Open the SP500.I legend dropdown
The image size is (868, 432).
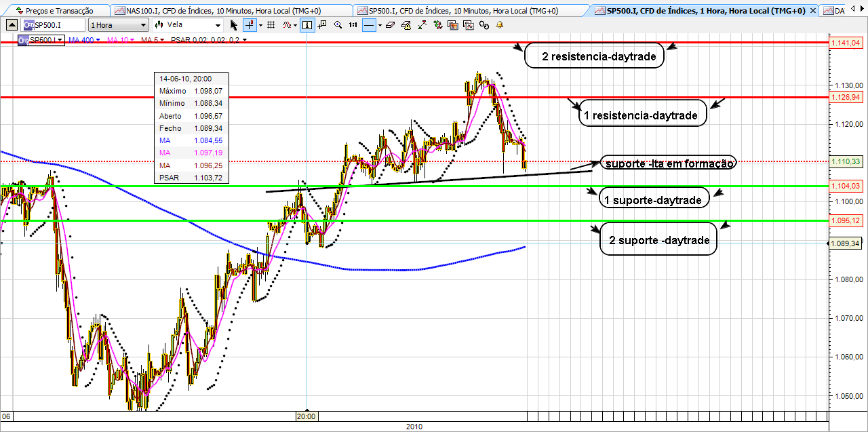42,40
